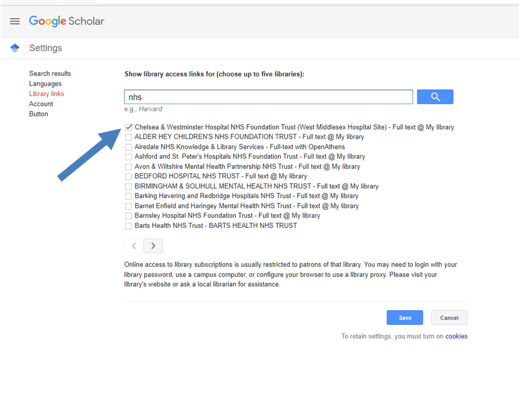Open the hamburger main menu
519x420 pixels.
[15, 21]
